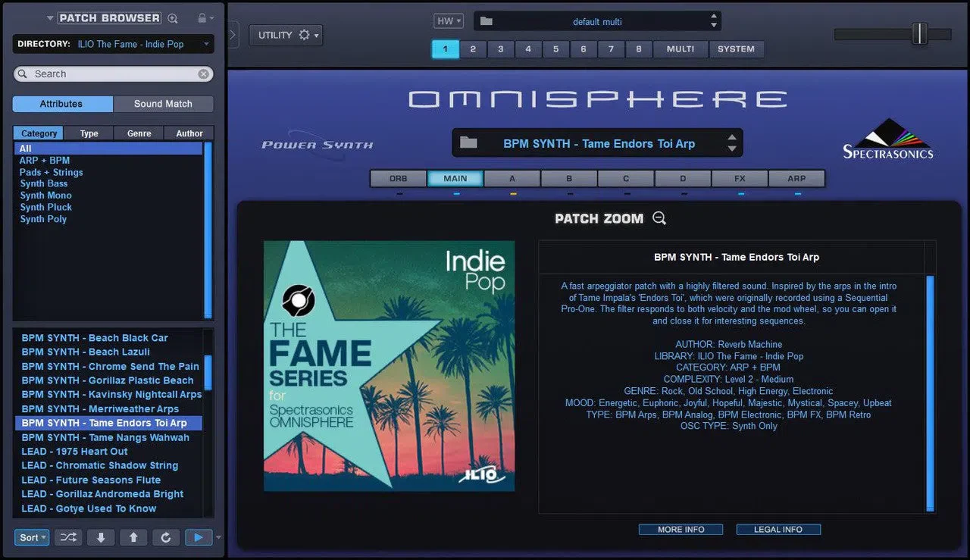Step to next patch with down arrow
This screenshot has width=970, height=560.
coord(101,537)
